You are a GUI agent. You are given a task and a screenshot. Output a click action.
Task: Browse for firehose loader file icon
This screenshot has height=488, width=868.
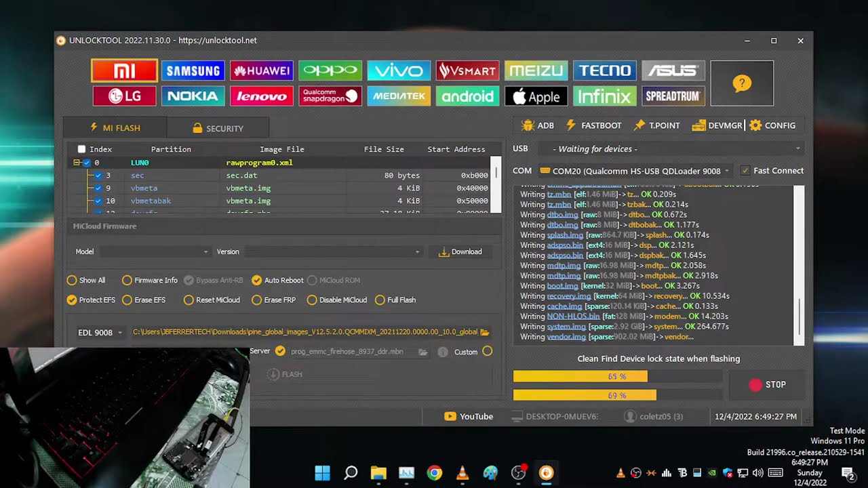coord(423,352)
